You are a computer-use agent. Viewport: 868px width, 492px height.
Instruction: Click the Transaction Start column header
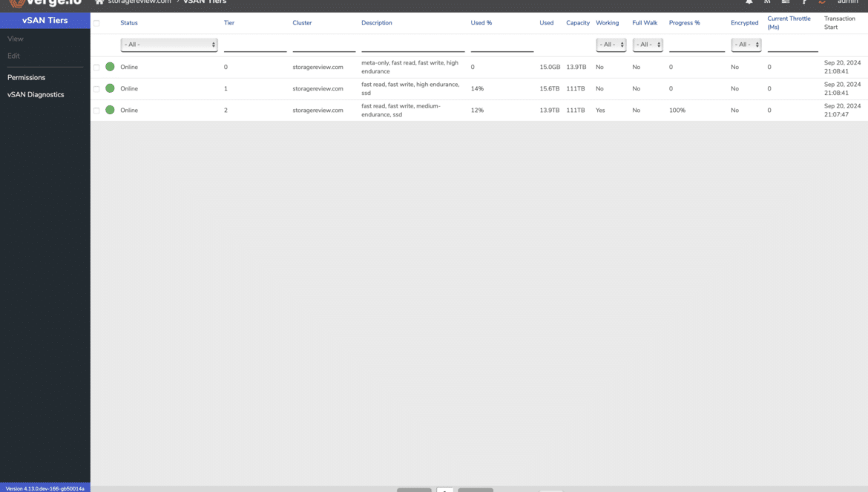click(x=840, y=23)
